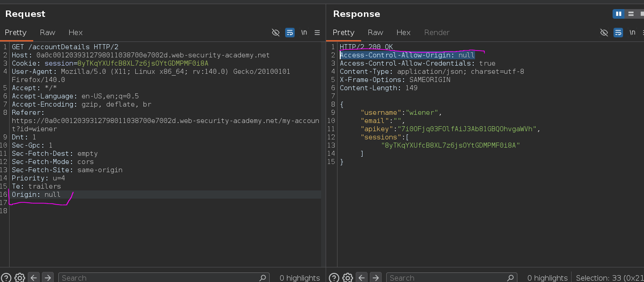Switch Response view to Pretty tab
The height and width of the screenshot is (282, 644).
[344, 32]
